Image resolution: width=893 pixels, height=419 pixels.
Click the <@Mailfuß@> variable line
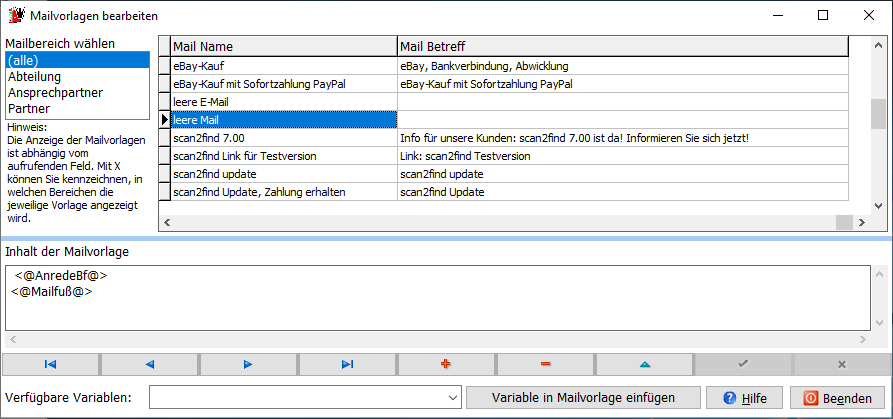click(x=52, y=291)
